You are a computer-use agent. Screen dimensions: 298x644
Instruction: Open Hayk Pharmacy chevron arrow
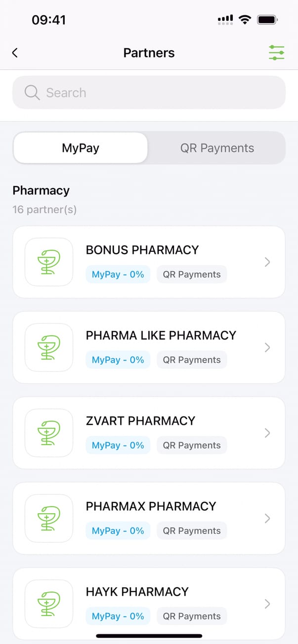(x=267, y=604)
